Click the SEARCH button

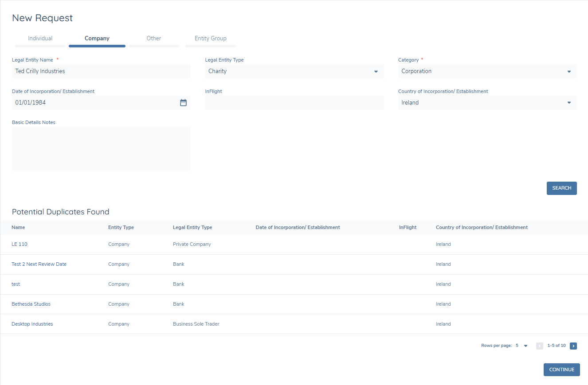click(x=561, y=188)
